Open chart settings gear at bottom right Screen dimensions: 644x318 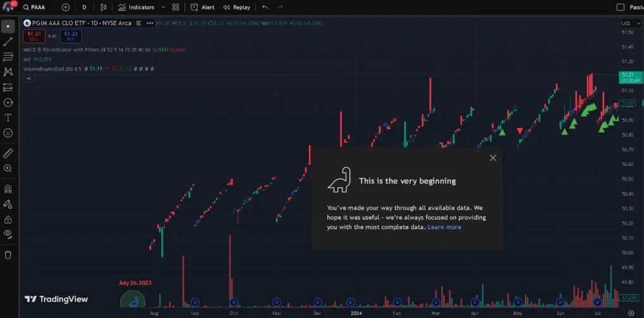631,313
